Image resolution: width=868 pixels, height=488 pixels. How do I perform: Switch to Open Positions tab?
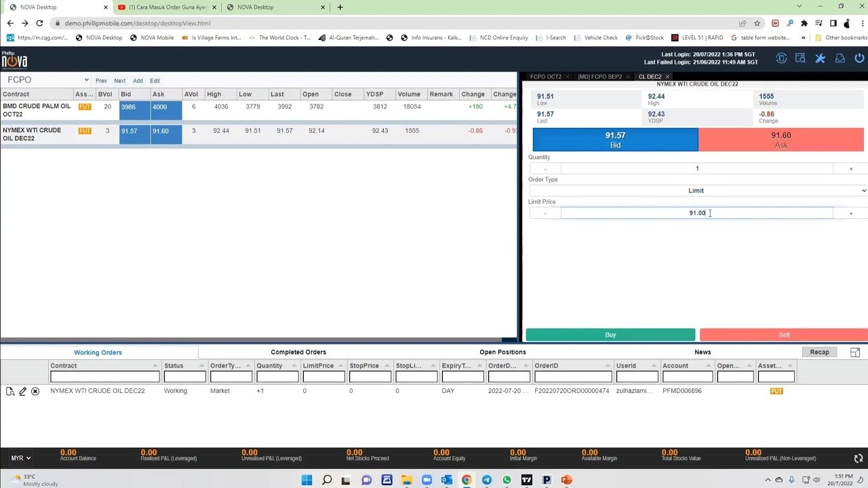pos(502,352)
